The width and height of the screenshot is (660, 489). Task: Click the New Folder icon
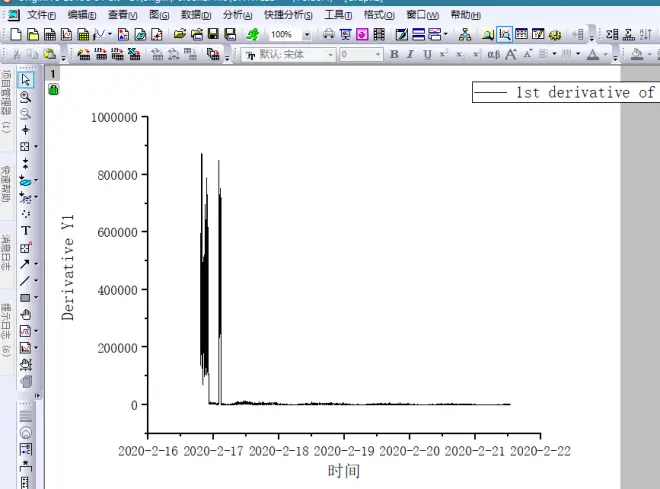tap(33, 34)
